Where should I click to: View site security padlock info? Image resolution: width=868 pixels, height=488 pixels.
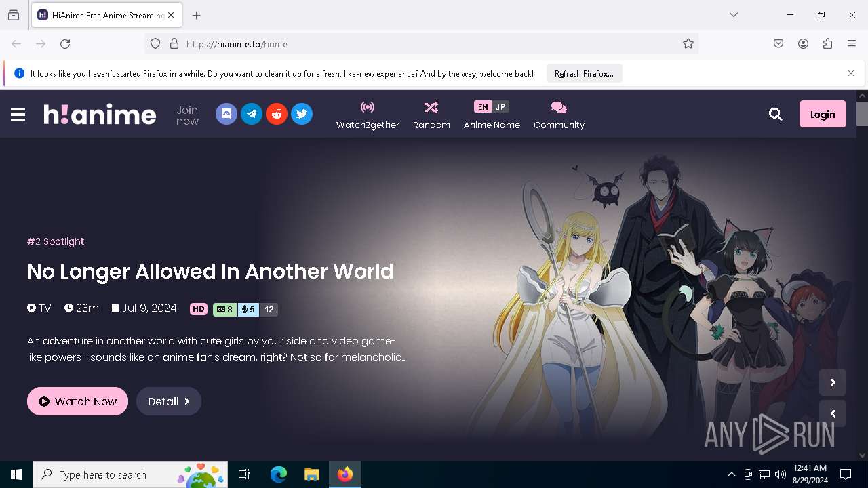pos(174,44)
